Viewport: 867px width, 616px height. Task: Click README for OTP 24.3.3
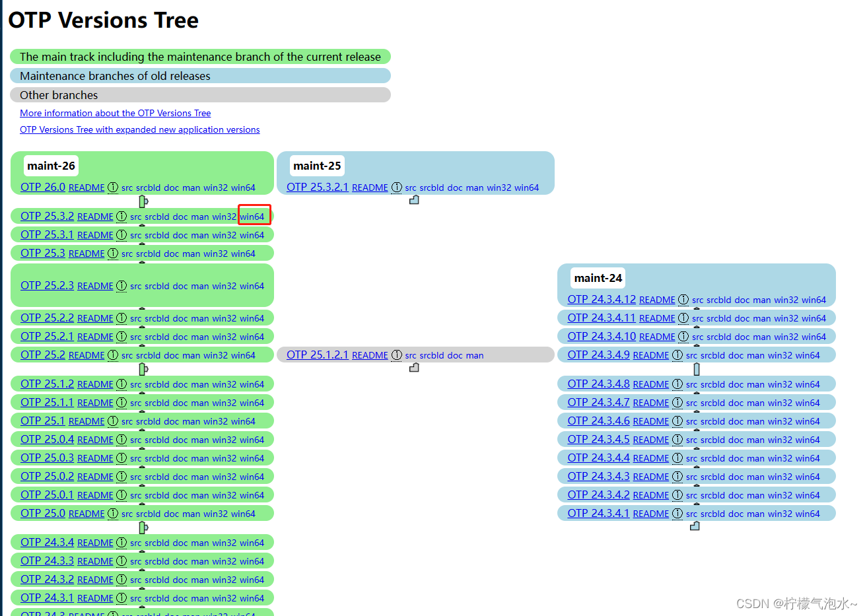click(95, 561)
